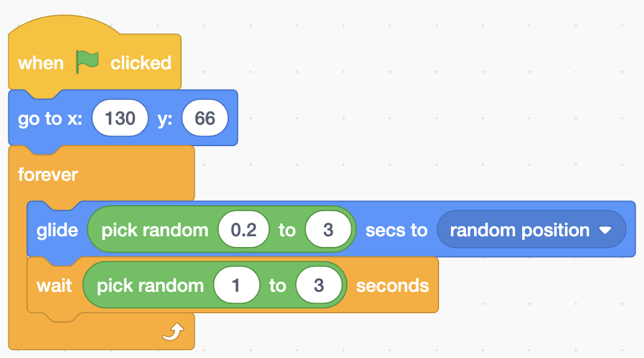The image size is (644, 358).
Task: Select the go to x y block
Action: tap(123, 118)
